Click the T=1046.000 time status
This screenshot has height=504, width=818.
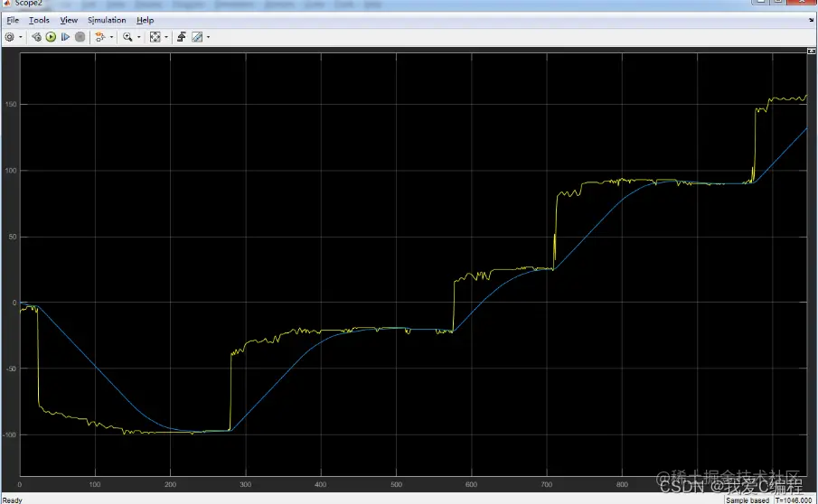(x=793, y=499)
